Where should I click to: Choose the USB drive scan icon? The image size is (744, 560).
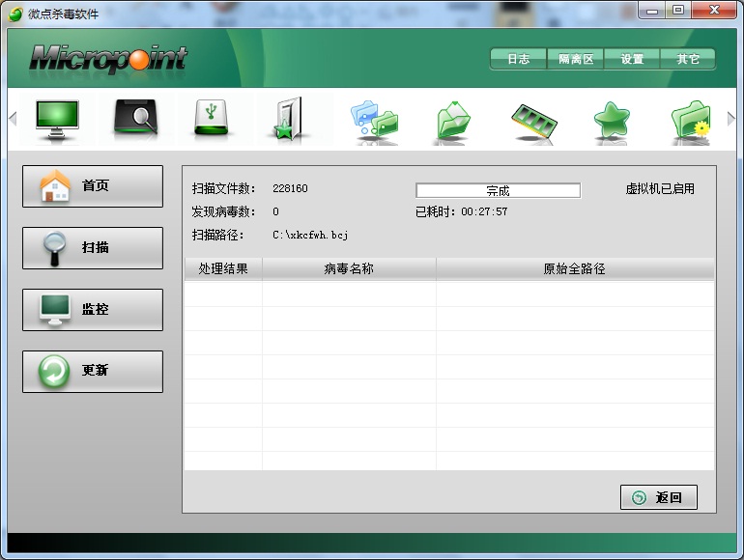point(212,118)
